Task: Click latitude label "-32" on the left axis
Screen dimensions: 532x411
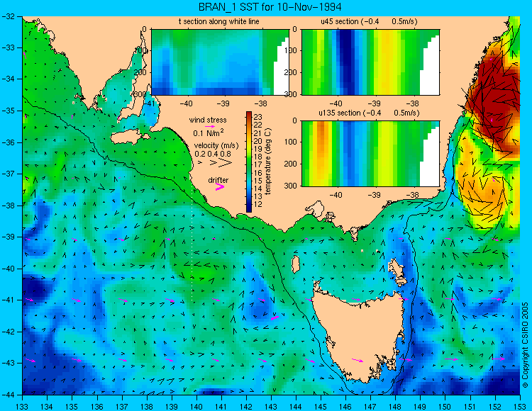Action: point(8,16)
